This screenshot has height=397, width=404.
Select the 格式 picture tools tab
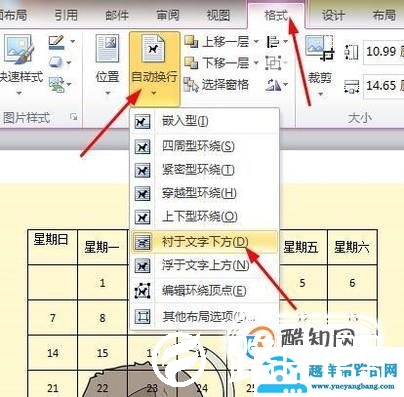(x=276, y=15)
